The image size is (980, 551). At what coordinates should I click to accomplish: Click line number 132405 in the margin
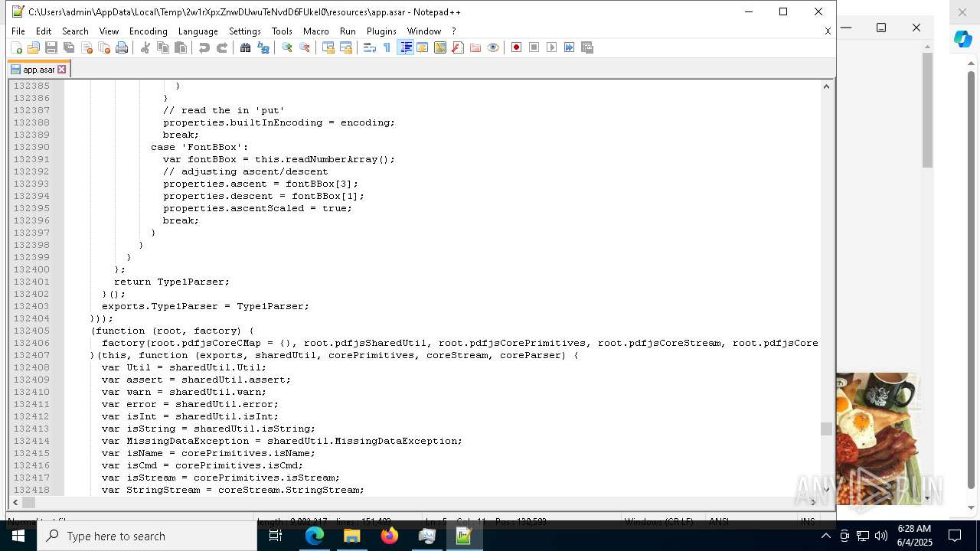(31, 331)
